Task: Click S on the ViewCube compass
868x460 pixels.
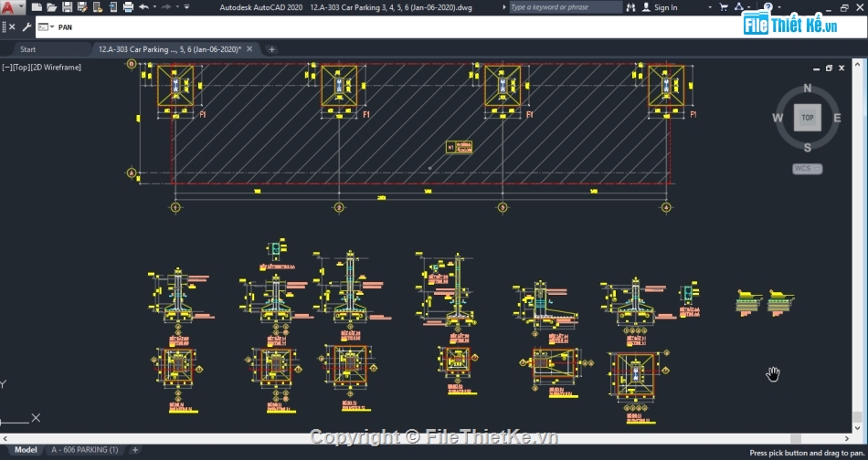Action: (x=808, y=147)
